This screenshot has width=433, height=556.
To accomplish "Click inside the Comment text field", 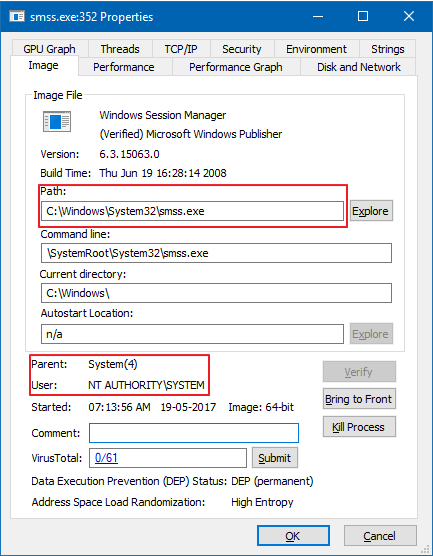I will coord(194,433).
